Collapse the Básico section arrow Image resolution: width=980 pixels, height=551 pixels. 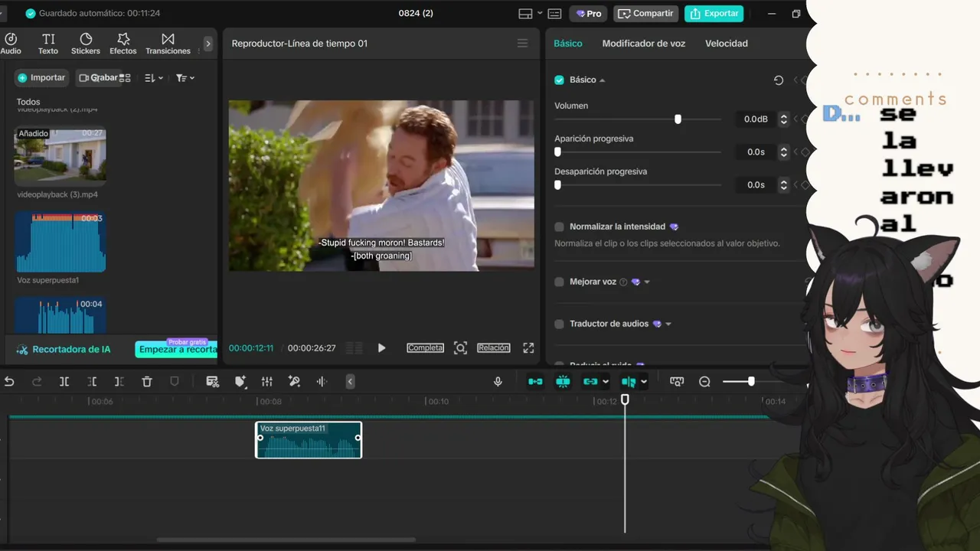pyautogui.click(x=602, y=80)
